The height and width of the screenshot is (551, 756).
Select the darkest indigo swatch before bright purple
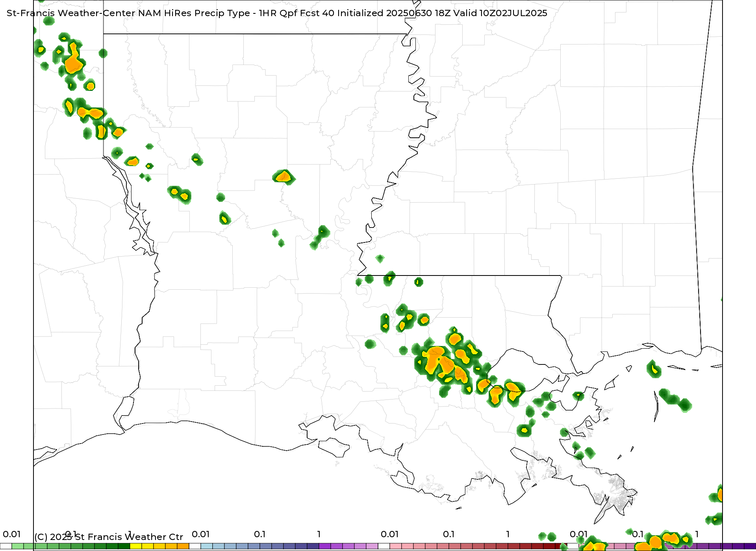coord(313,546)
